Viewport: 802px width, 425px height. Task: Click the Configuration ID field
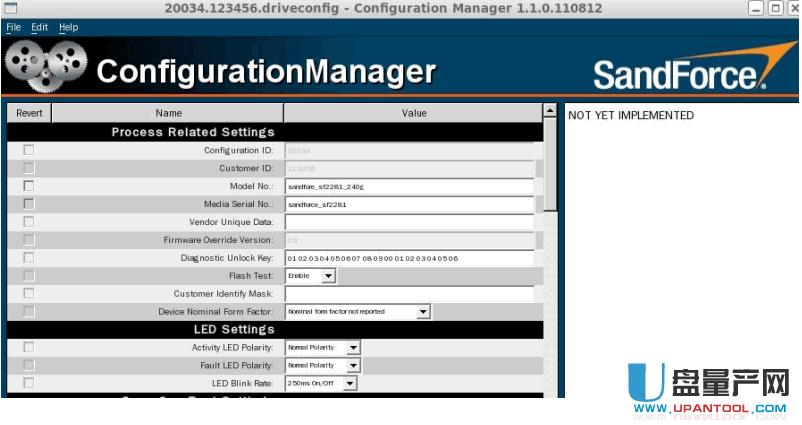(409, 151)
